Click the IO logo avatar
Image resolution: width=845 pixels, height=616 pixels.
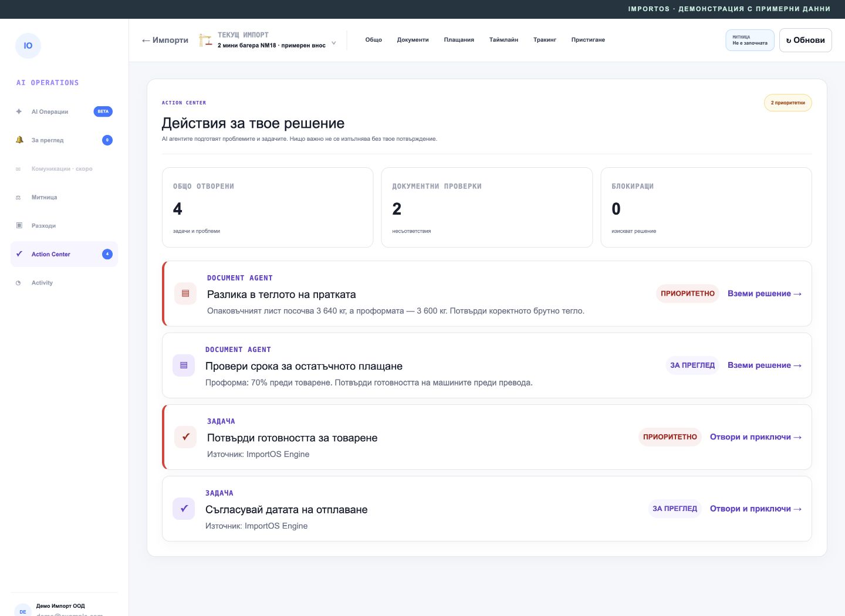(x=28, y=46)
